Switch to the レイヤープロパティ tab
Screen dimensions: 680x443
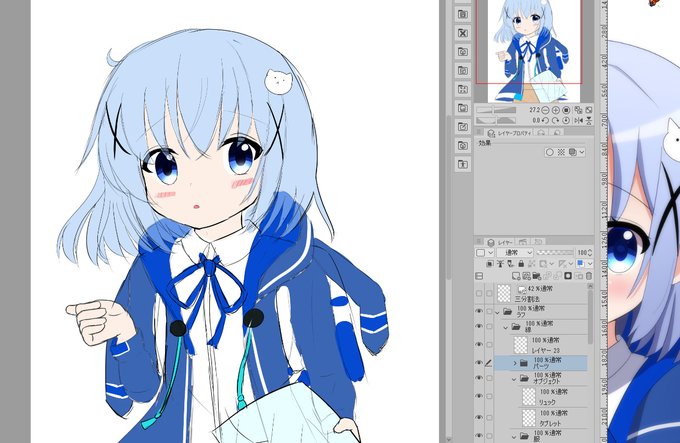coord(509,133)
